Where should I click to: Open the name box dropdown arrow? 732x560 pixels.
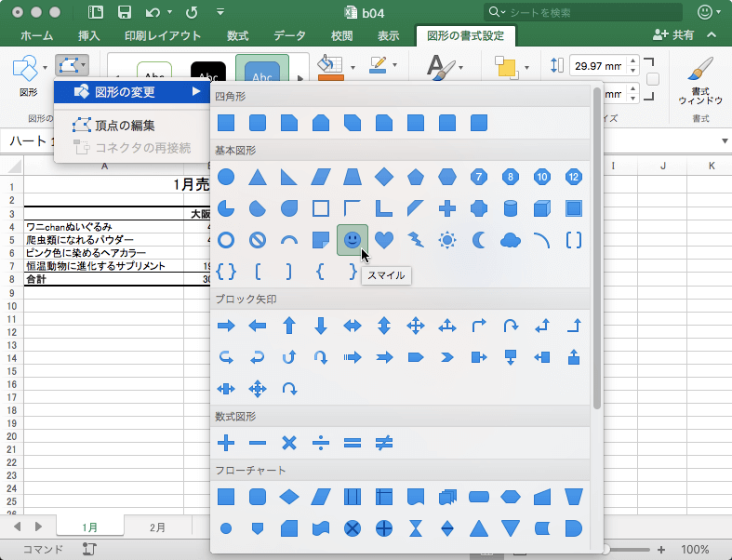point(725,140)
